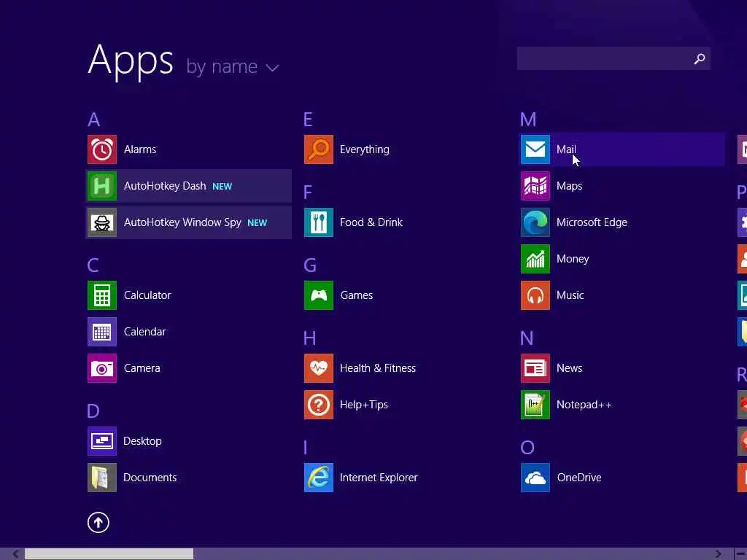Launch the Camera app icon

tap(102, 368)
